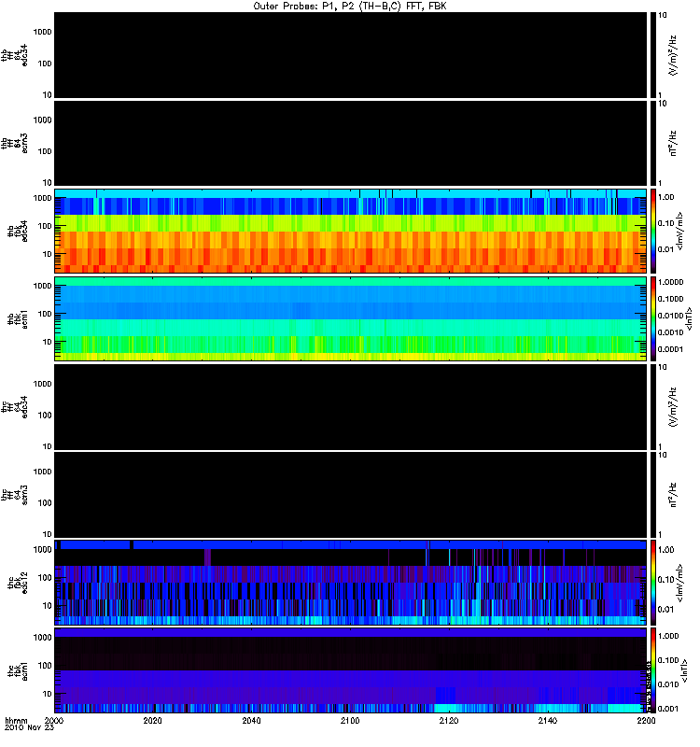Click the '0.0100' color bar value

click(x=670, y=316)
